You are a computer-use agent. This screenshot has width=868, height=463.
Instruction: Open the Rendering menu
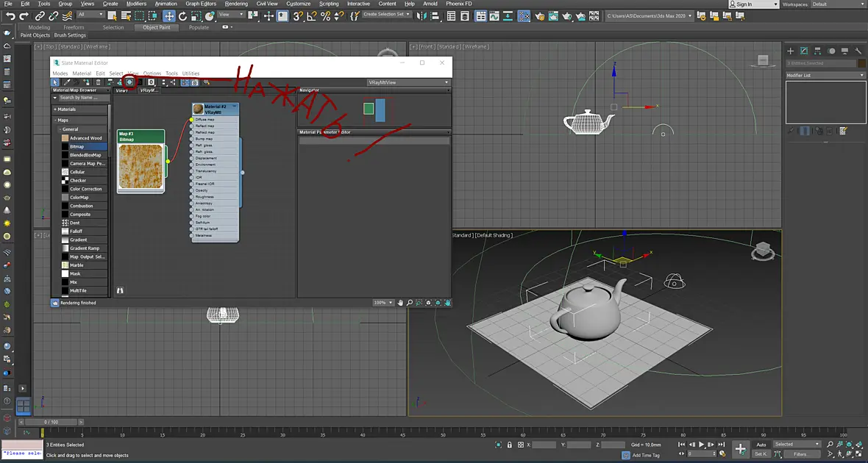click(x=236, y=4)
